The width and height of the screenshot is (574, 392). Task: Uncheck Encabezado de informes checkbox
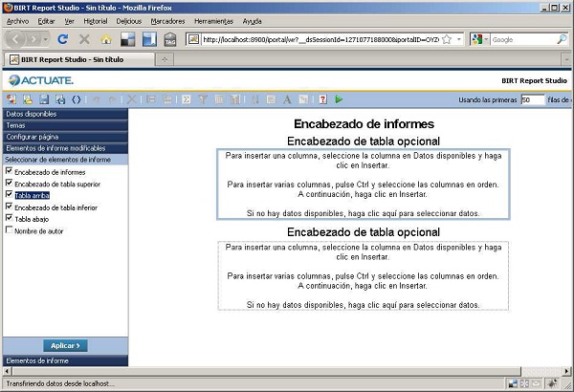click(10, 171)
